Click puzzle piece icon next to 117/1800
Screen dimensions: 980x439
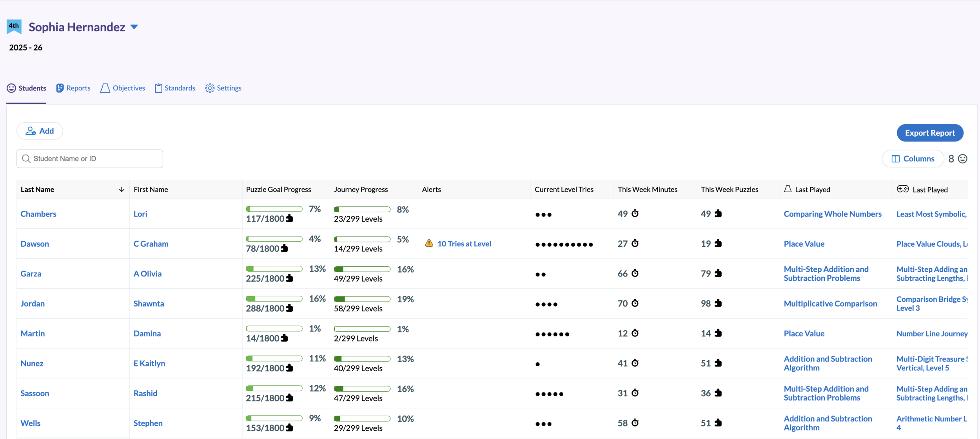coord(289,219)
